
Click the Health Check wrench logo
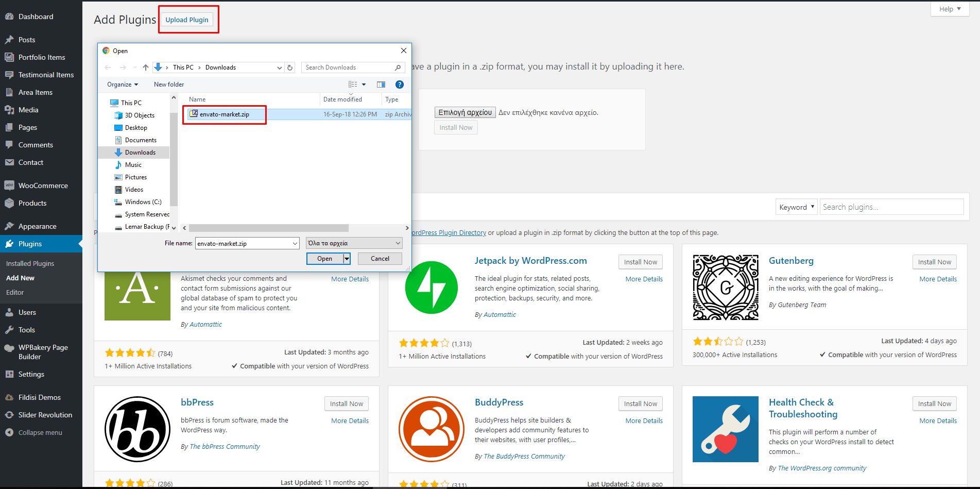(726, 429)
